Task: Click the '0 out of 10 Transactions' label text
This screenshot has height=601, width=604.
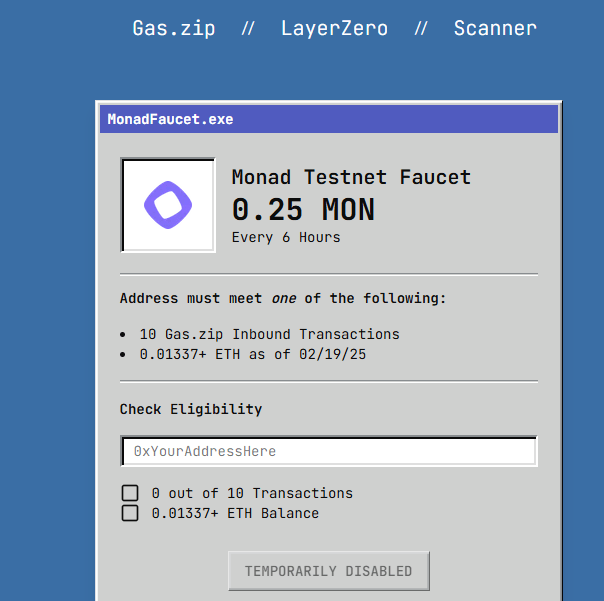Action: pos(252,493)
